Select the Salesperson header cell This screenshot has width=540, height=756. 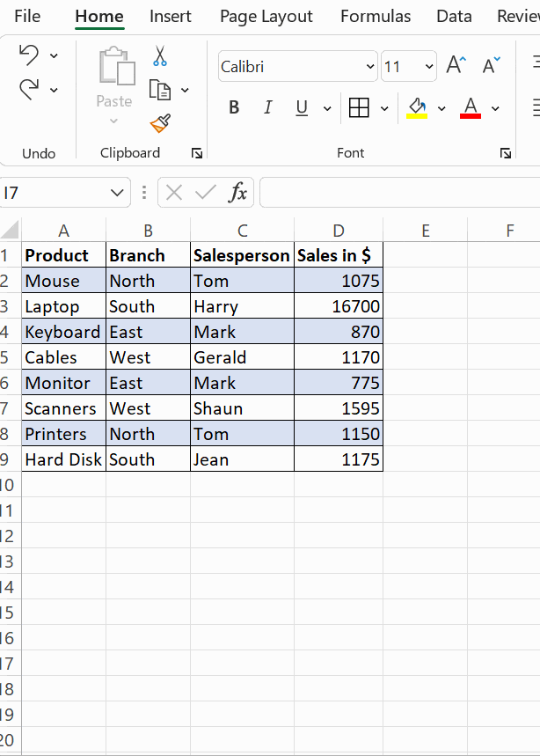click(243, 255)
